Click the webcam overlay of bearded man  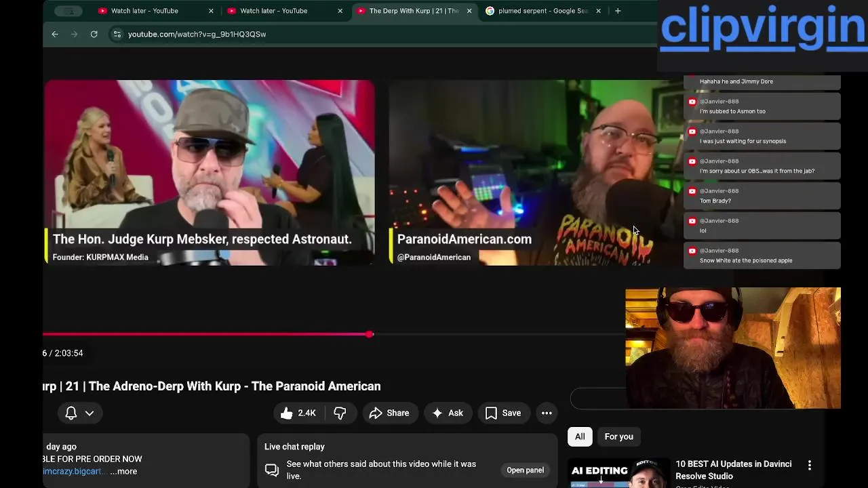[732, 348]
